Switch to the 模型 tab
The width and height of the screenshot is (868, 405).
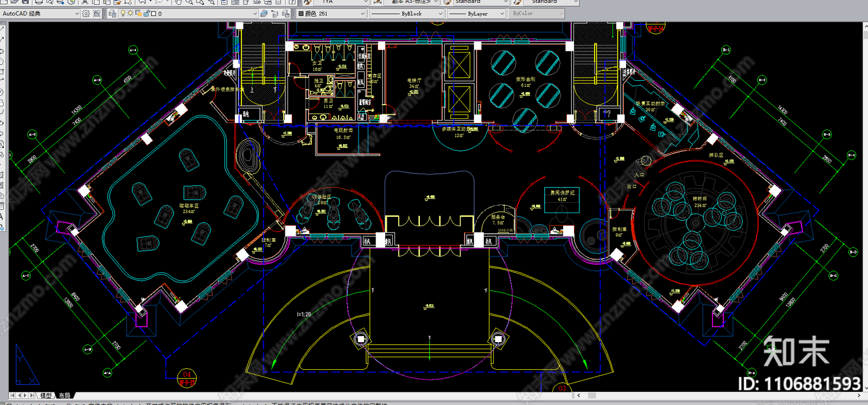click(x=46, y=396)
